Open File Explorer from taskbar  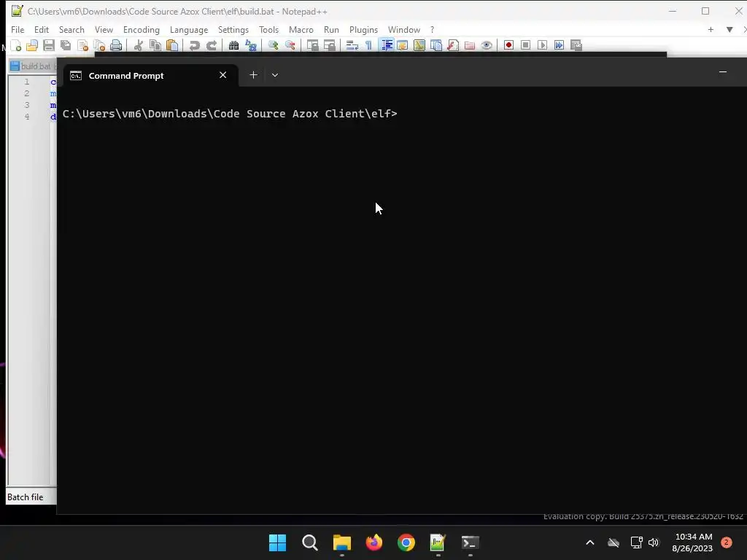click(x=342, y=542)
